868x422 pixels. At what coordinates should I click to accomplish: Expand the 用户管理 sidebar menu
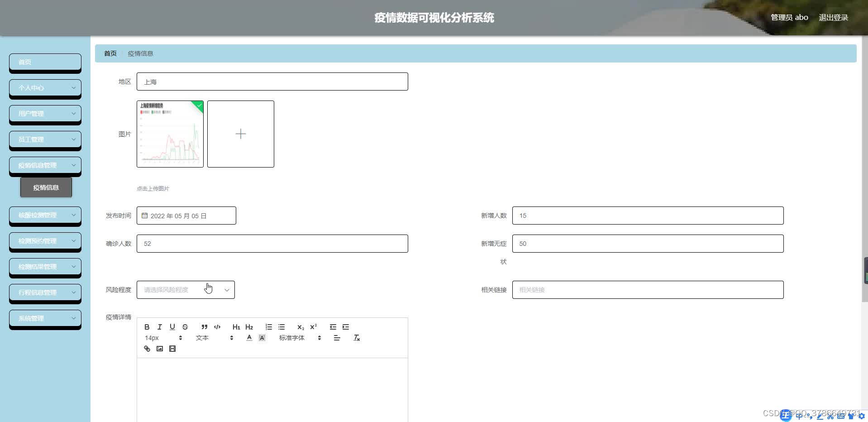45,114
